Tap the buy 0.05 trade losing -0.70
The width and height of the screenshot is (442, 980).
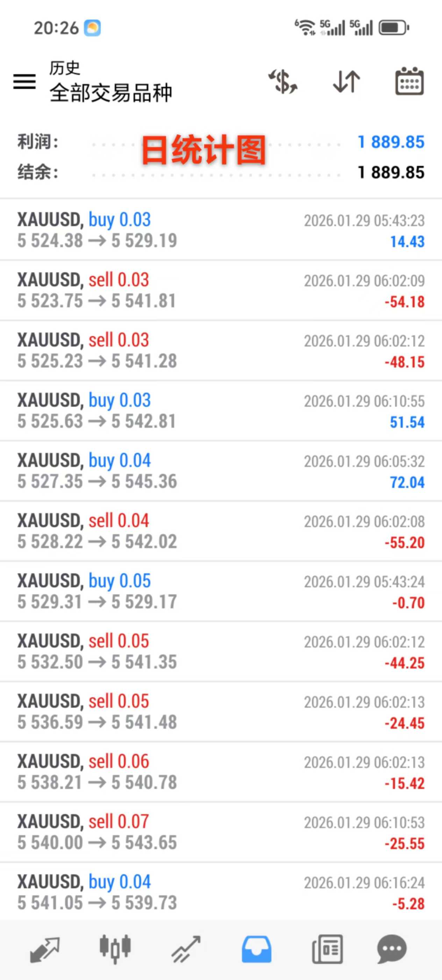(x=221, y=591)
